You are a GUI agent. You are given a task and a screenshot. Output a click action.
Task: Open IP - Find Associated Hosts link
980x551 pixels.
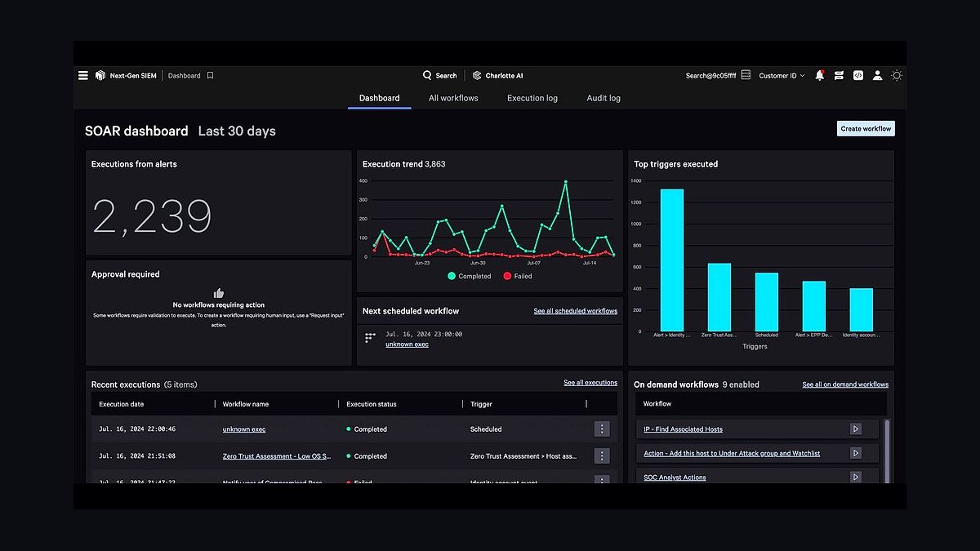click(683, 429)
